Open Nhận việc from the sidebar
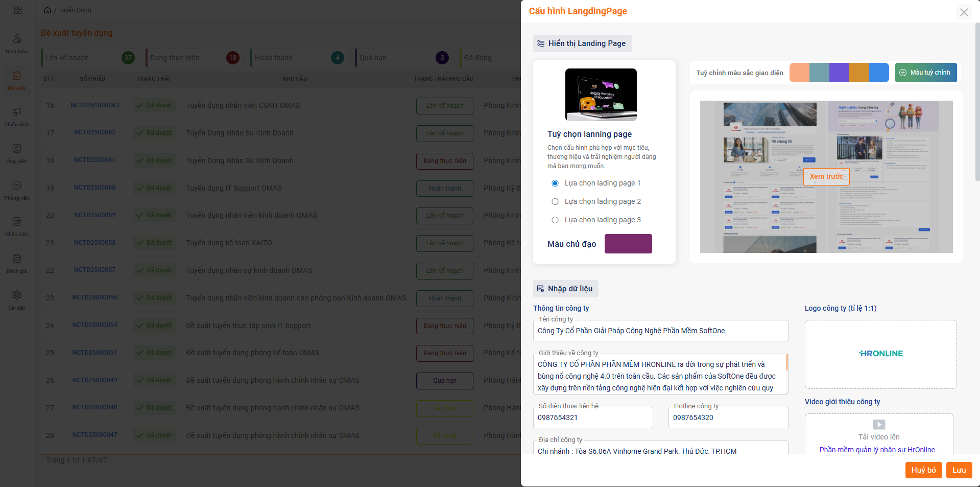Image resolution: width=980 pixels, height=487 pixels. click(17, 226)
